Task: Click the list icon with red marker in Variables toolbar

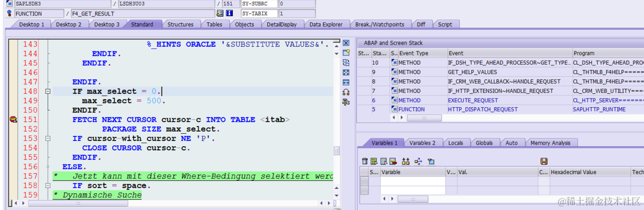Action: coord(393,161)
